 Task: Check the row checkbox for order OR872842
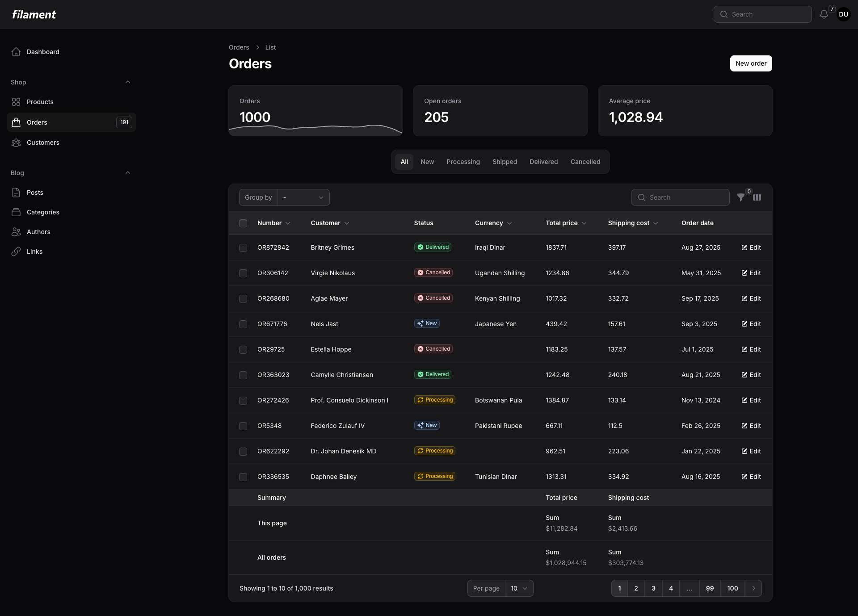[x=243, y=247]
